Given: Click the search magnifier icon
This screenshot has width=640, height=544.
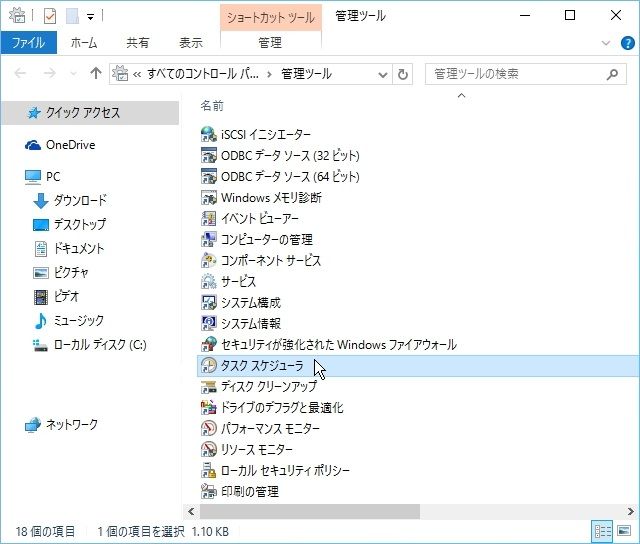Looking at the screenshot, I should click(x=612, y=74).
